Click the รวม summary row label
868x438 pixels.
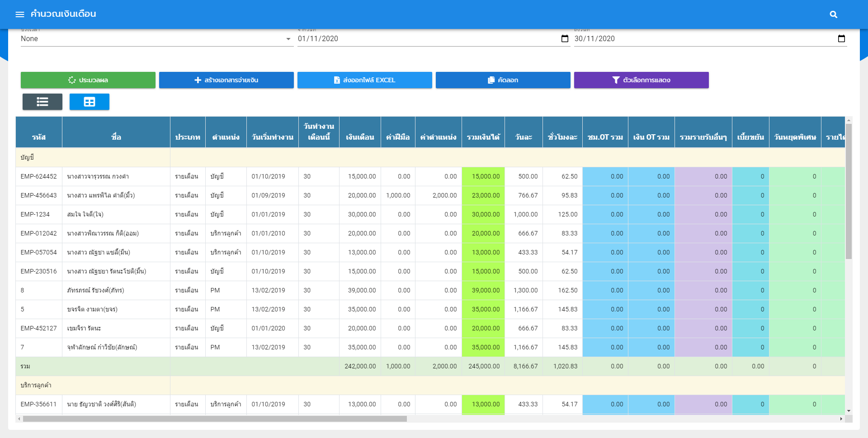tap(25, 366)
